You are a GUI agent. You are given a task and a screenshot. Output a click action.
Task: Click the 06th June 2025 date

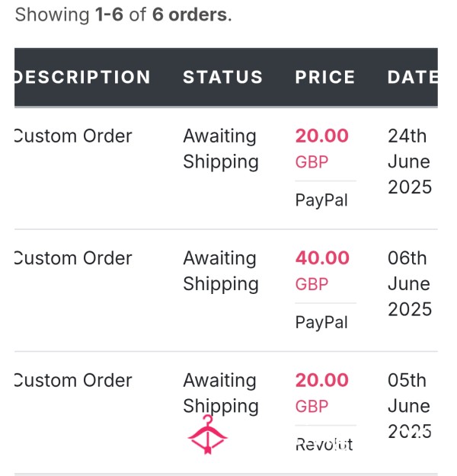tap(410, 283)
